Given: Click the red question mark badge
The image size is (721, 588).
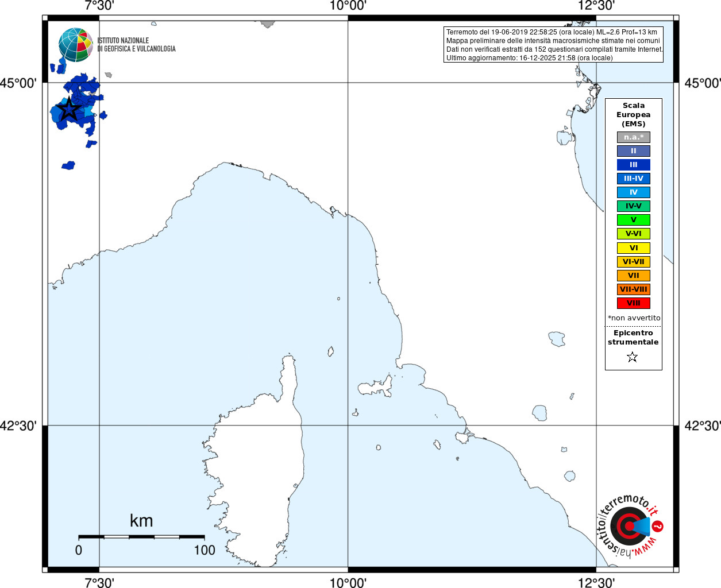Looking at the screenshot, I should (658, 526).
